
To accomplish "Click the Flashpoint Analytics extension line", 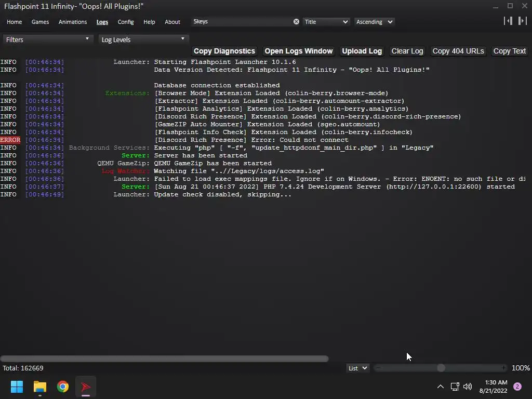I will tap(281, 109).
